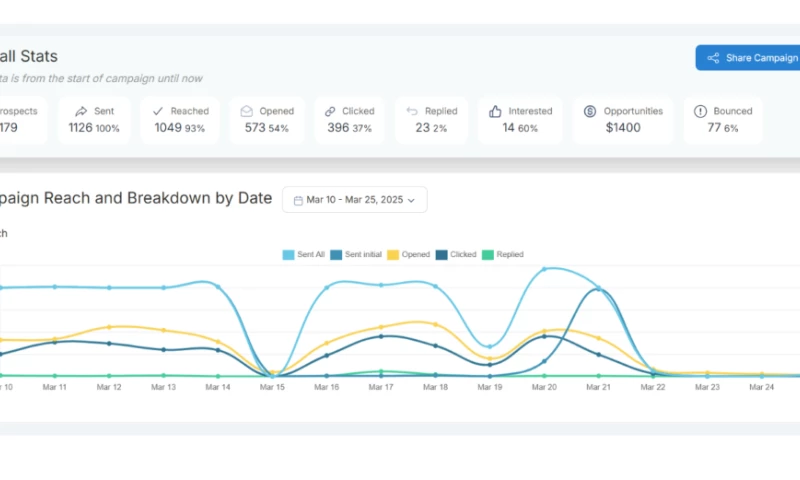Click the Sent paper plane icon
800x480 pixels.
80,111
